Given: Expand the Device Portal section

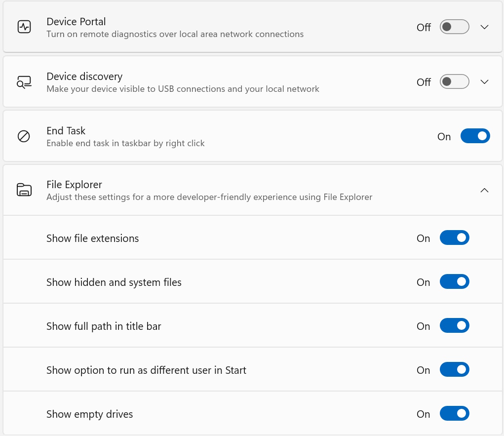Looking at the screenshot, I should (x=484, y=27).
